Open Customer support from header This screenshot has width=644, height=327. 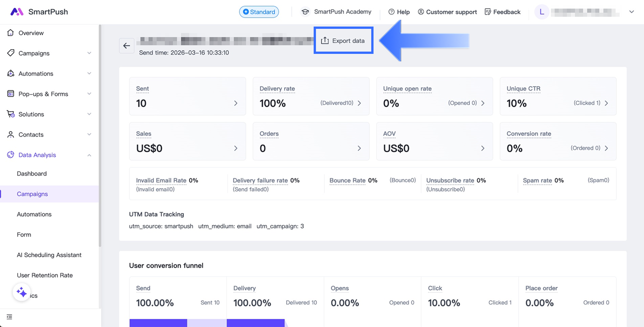[447, 12]
